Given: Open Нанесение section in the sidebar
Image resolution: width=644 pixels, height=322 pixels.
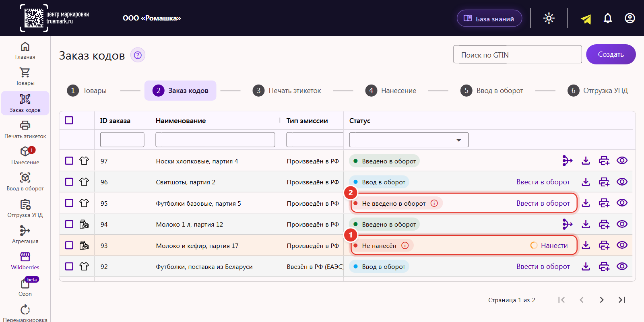Looking at the screenshot, I should (x=25, y=156).
